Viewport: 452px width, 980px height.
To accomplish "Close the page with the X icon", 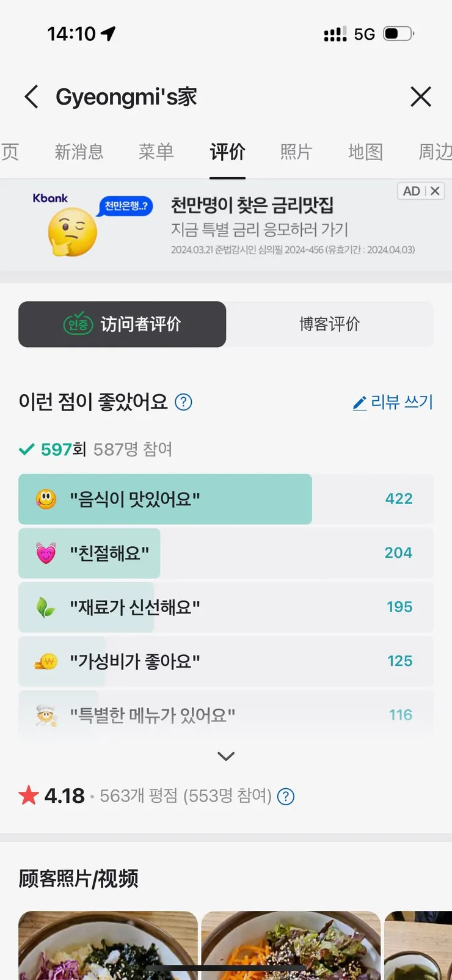I will tap(421, 97).
